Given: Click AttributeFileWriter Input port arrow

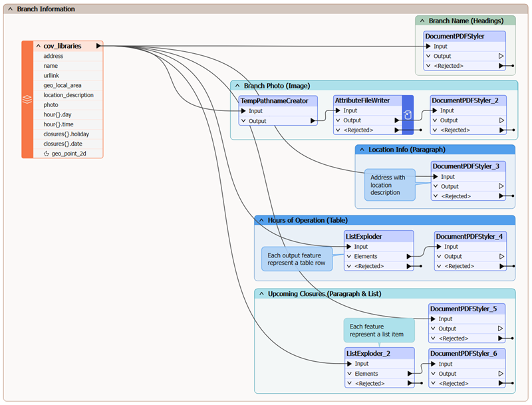Looking at the screenshot, I should [x=338, y=110].
